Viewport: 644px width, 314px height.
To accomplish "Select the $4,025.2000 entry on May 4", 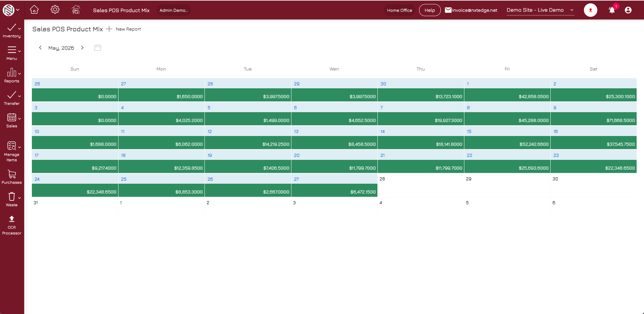I will point(162,119).
